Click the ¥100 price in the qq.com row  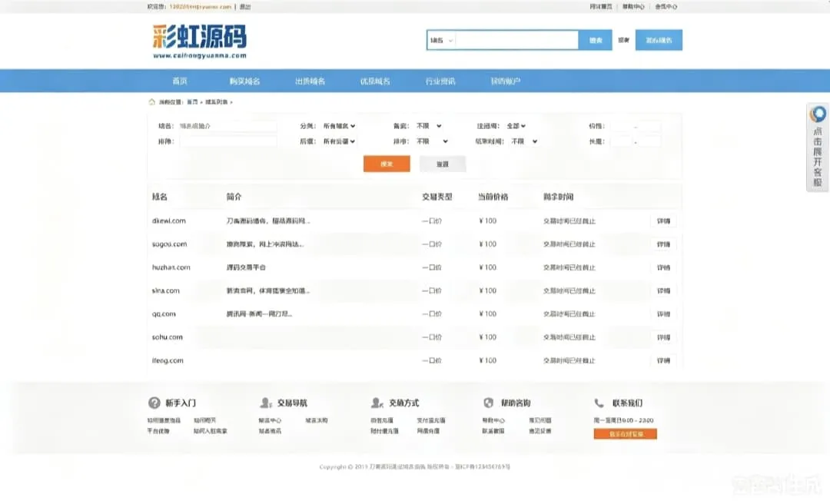pyautogui.click(x=487, y=314)
